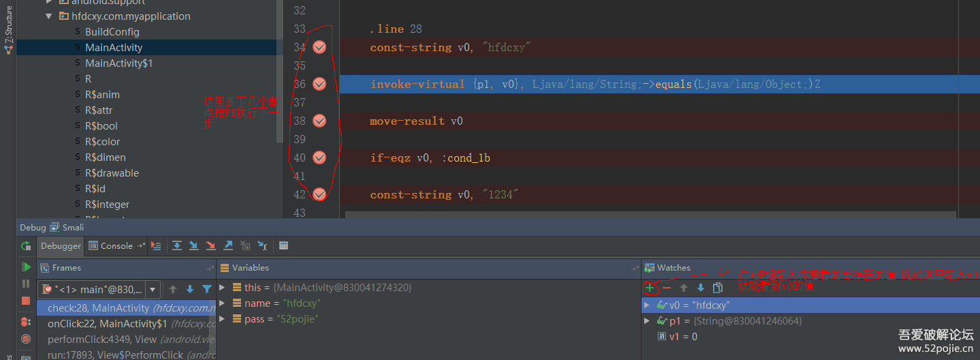Select BuildConfig in project tree
Screen dimensions: 980x360
point(112,32)
